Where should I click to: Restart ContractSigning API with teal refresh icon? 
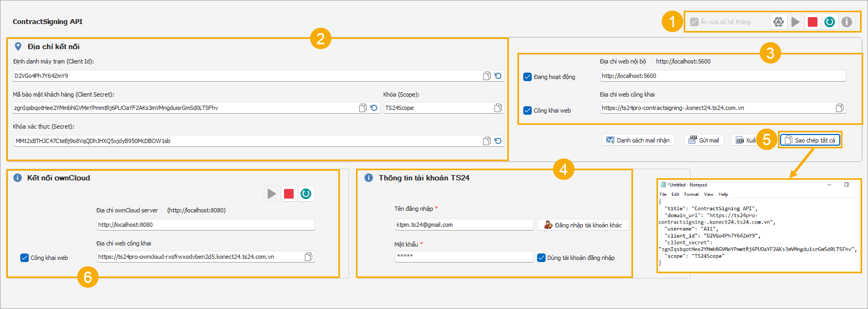[830, 22]
